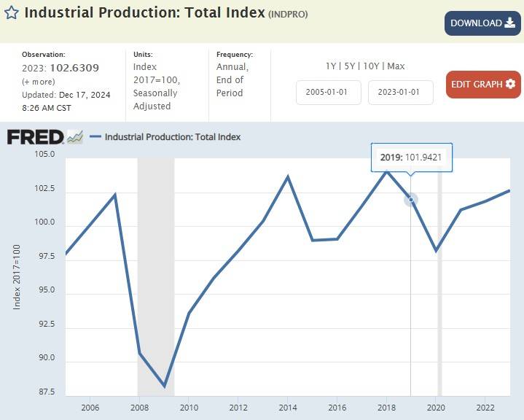Select the 1Y time range
The width and height of the screenshot is (524, 420).
331,66
